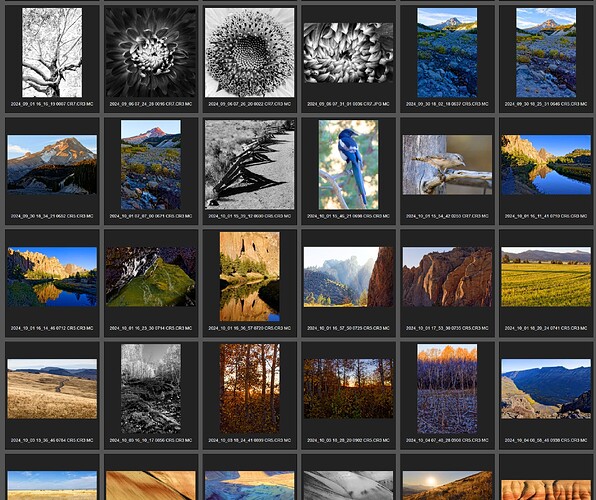Open the dark monochrome dahlia flower photo
The image size is (596, 500).
click(151, 52)
